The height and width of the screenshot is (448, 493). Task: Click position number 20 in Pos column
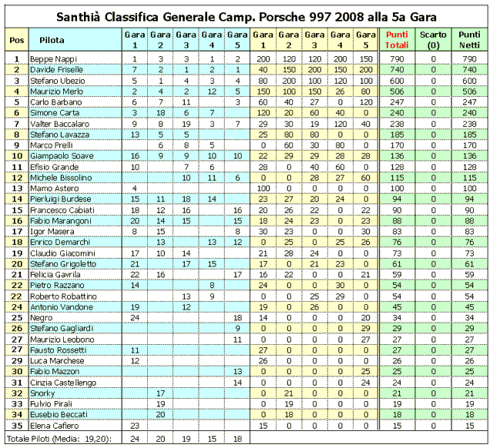point(17,264)
